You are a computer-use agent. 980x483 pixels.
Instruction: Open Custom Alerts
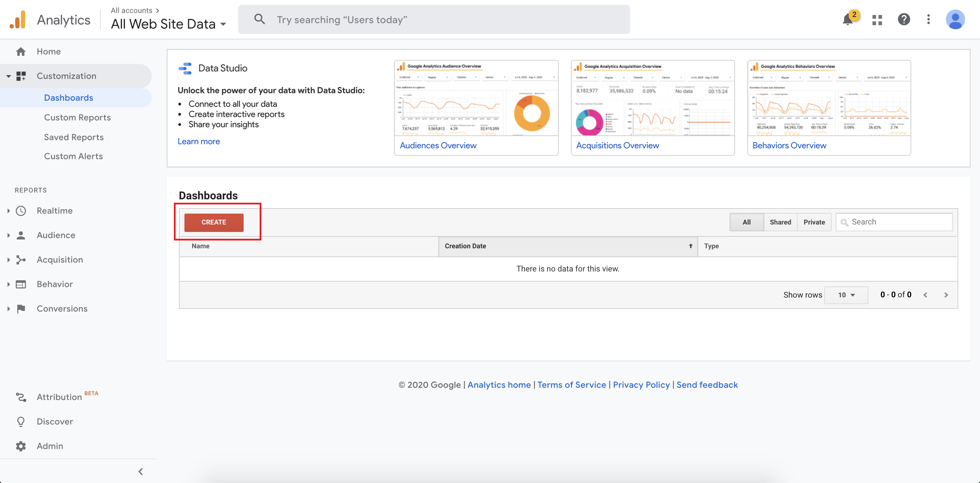coord(73,156)
